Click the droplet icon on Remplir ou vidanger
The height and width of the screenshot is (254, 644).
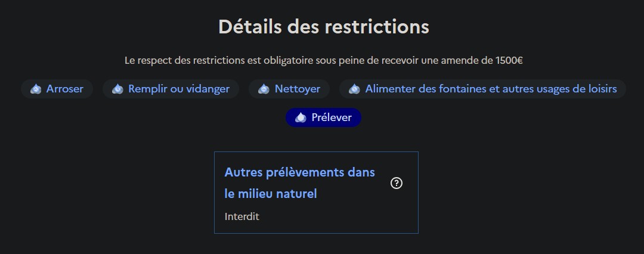117,89
